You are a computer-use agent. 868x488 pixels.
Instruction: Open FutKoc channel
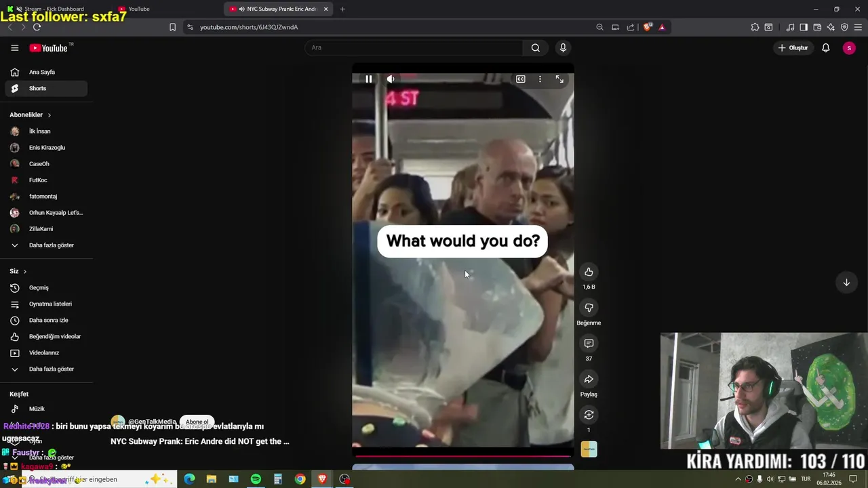pyautogui.click(x=46, y=180)
